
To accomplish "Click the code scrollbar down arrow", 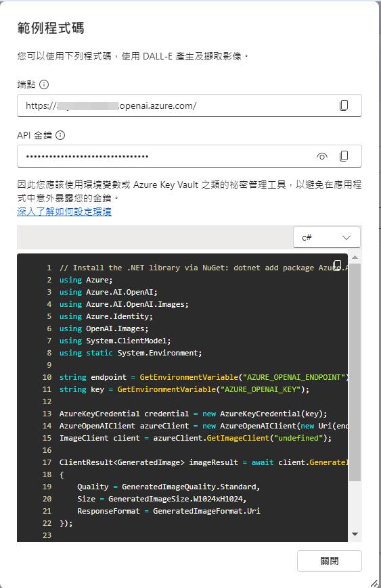I will click(355, 534).
